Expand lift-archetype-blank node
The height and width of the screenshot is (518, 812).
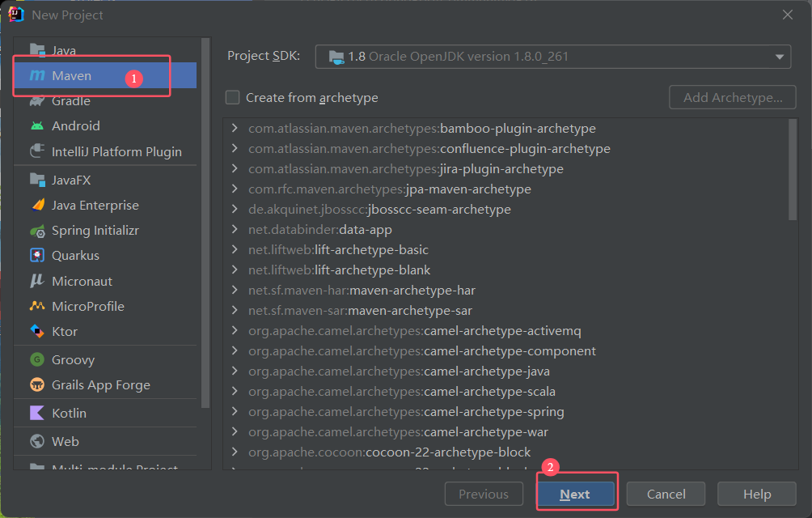[235, 270]
